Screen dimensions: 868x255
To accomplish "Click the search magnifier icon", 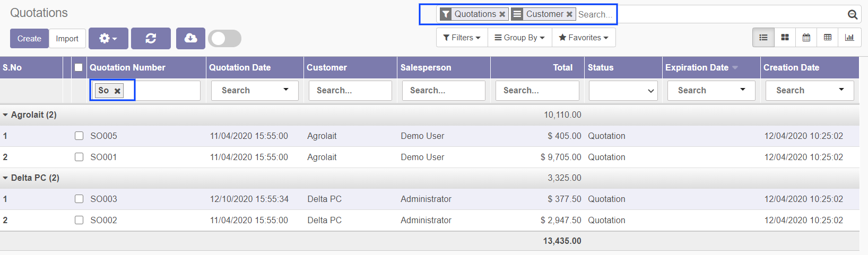I will click(852, 15).
